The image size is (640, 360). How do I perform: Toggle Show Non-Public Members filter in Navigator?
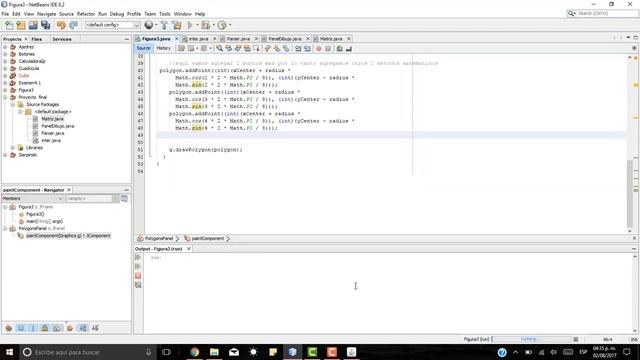tap(45, 328)
